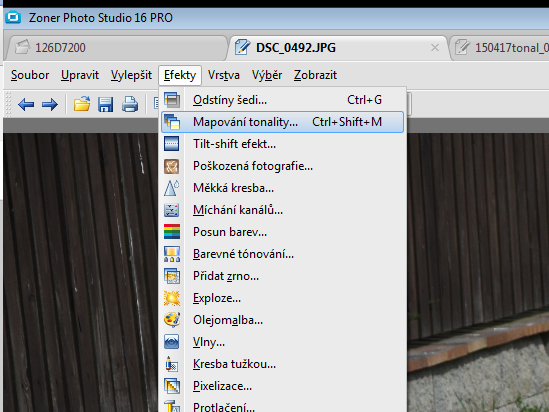The width and height of the screenshot is (549, 412).
Task: Open the Soubor menu
Action: click(x=30, y=75)
